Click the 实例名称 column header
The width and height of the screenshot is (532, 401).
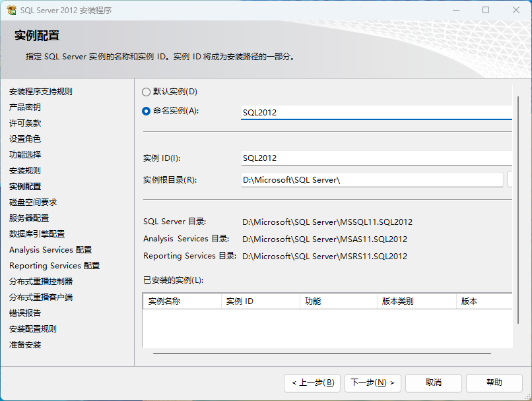click(x=182, y=301)
